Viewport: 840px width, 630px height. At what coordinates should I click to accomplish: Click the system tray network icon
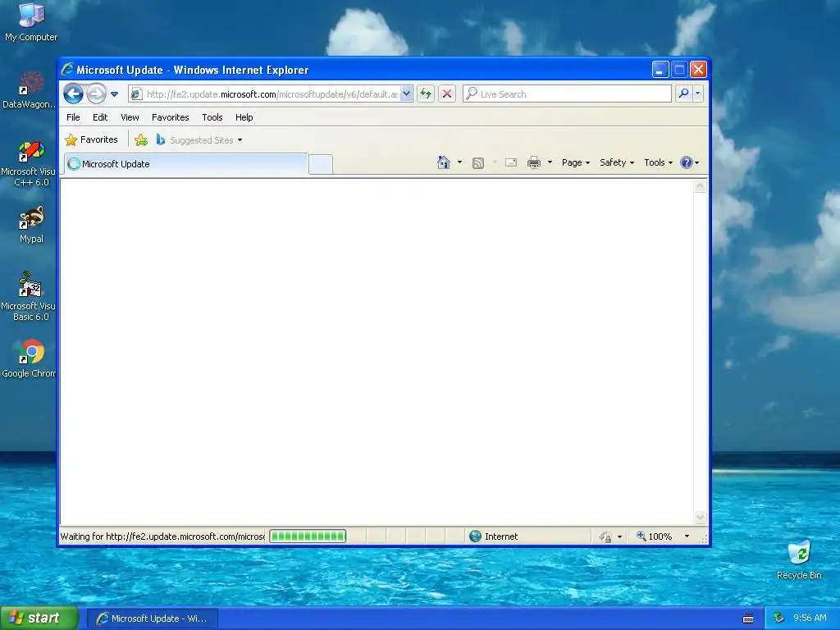779,619
